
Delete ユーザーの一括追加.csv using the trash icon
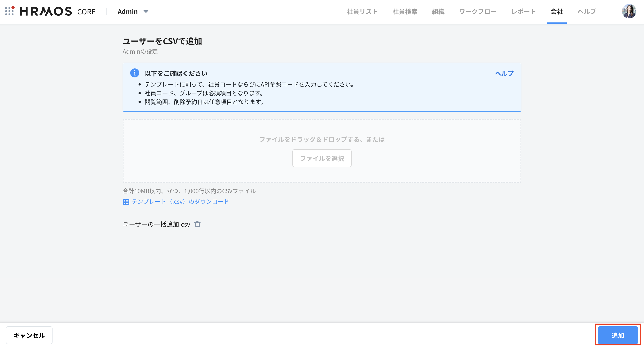pos(198,224)
